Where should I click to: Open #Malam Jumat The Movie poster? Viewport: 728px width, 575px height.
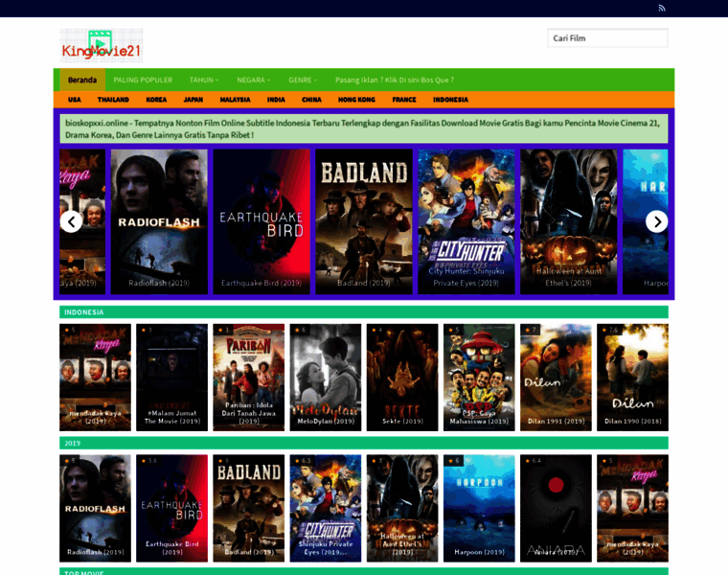[x=171, y=378]
